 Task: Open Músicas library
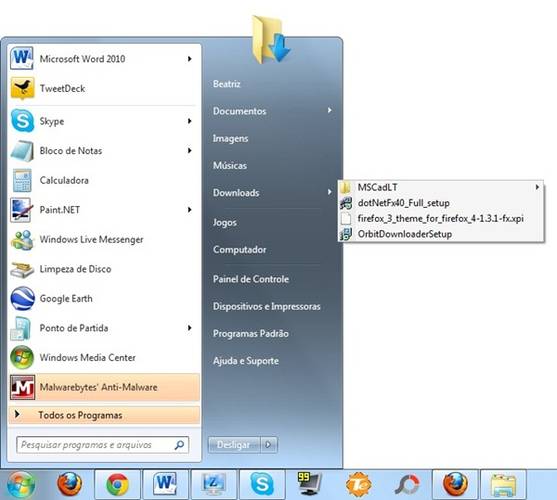pyautogui.click(x=230, y=165)
